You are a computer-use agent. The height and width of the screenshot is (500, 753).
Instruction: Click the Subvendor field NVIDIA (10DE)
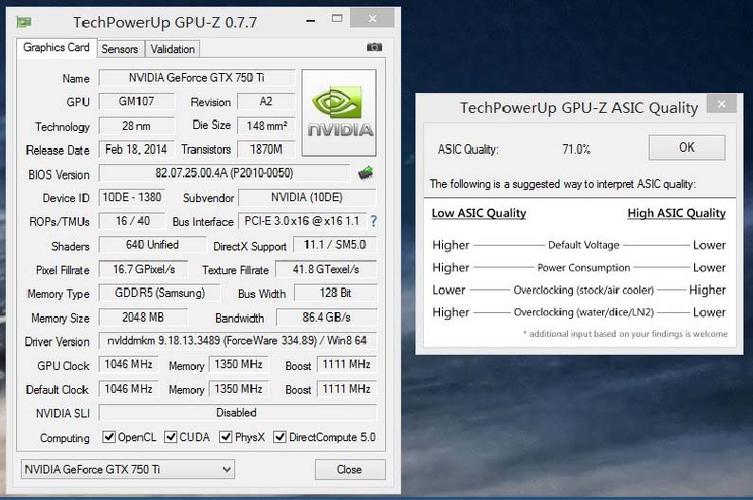click(x=307, y=197)
